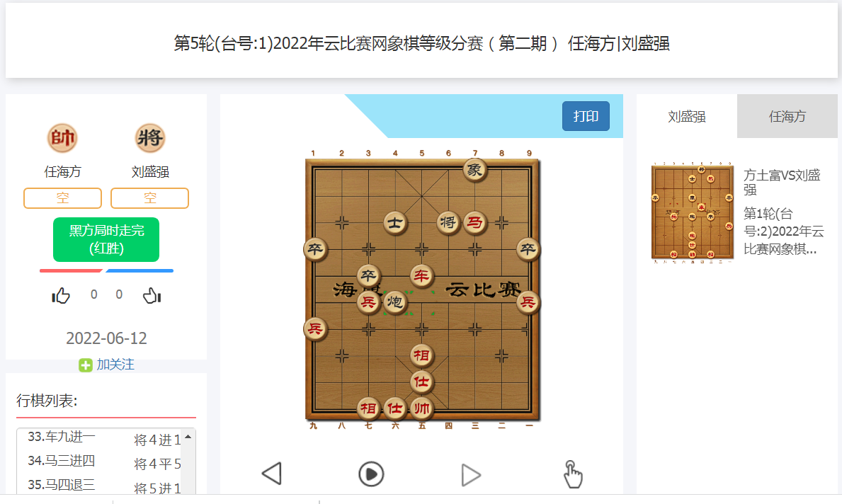The width and height of the screenshot is (842, 504).
Task: Open the 方士富VS刘盛强 game thumbnail
Action: click(692, 212)
